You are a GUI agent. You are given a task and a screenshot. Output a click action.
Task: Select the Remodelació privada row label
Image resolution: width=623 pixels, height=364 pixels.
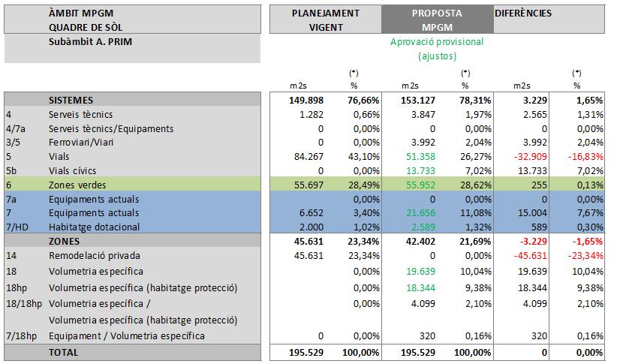[92, 256]
